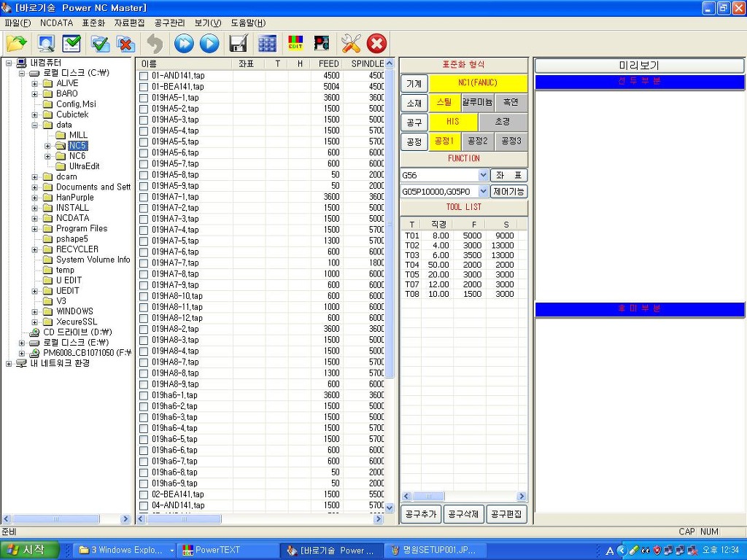Click the red circle X toolbar icon
747x560 pixels.
(376, 44)
